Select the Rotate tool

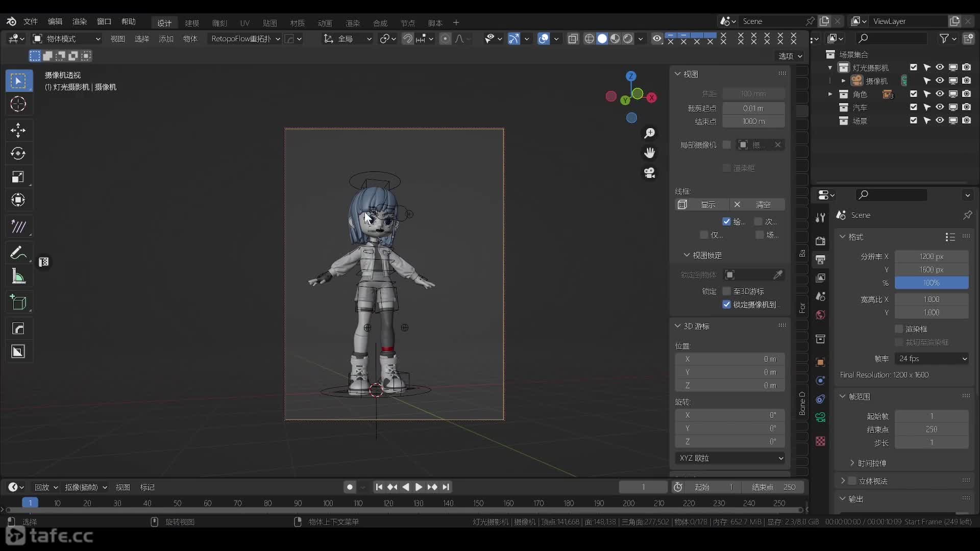(x=18, y=154)
